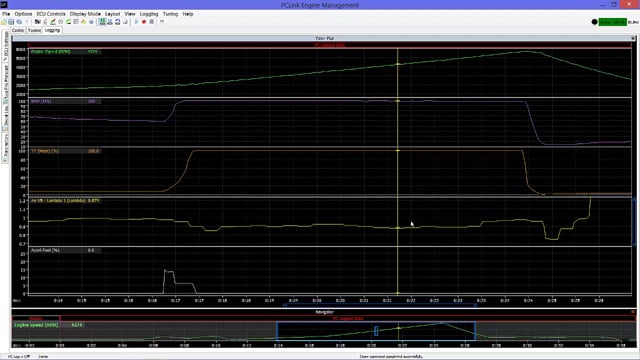Image resolution: width=640 pixels, height=360 pixels.
Task: Open the View menu
Action: (x=130, y=14)
